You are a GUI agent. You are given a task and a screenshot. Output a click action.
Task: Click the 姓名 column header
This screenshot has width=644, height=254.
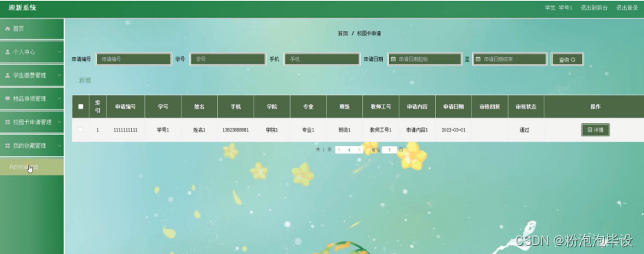click(199, 107)
